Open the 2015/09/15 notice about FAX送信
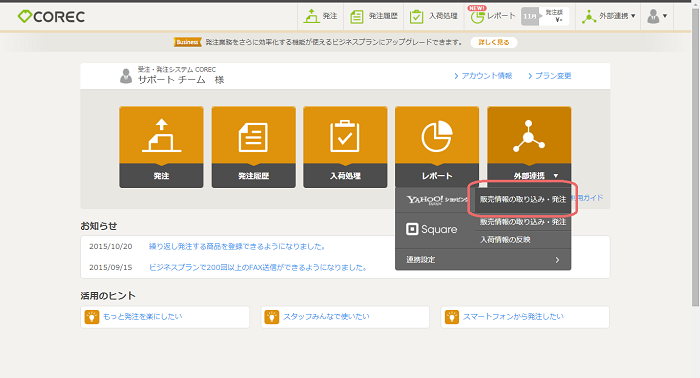Viewport: 700px width, 378px height. pyautogui.click(x=258, y=267)
